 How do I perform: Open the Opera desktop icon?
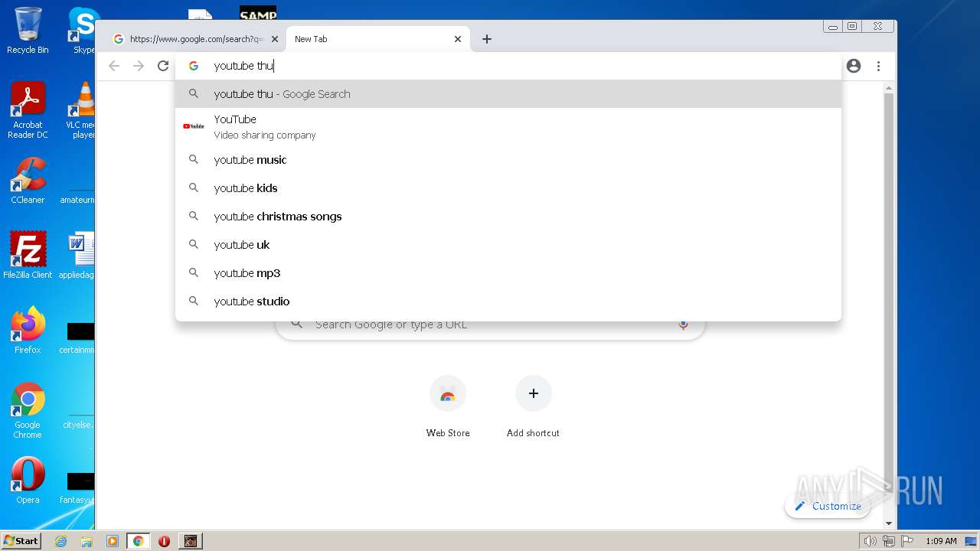(28, 481)
